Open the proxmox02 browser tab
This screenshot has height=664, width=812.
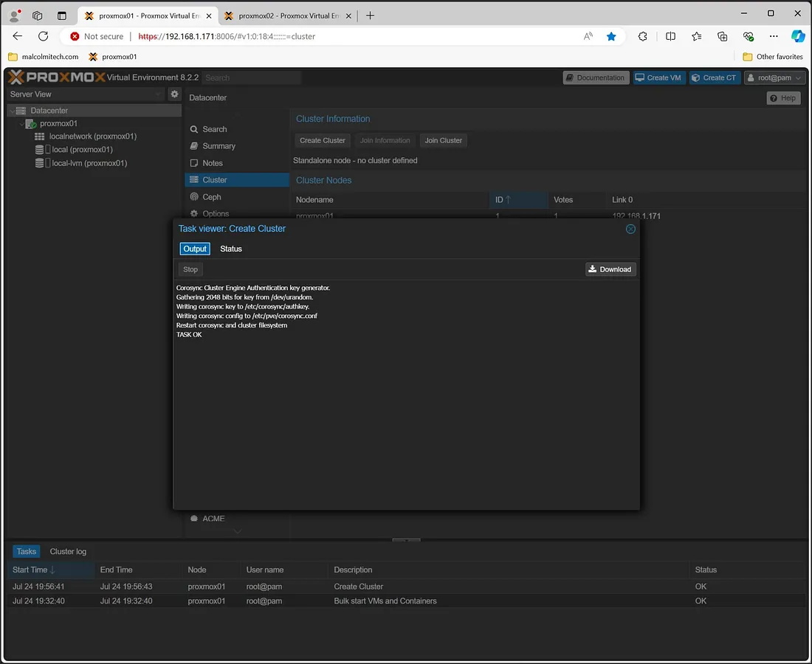click(288, 14)
